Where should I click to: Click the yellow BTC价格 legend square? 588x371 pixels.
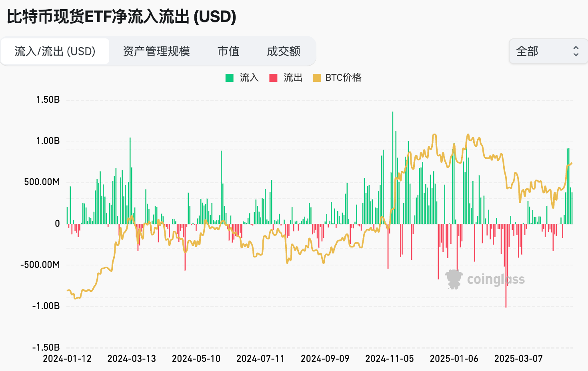click(316, 77)
